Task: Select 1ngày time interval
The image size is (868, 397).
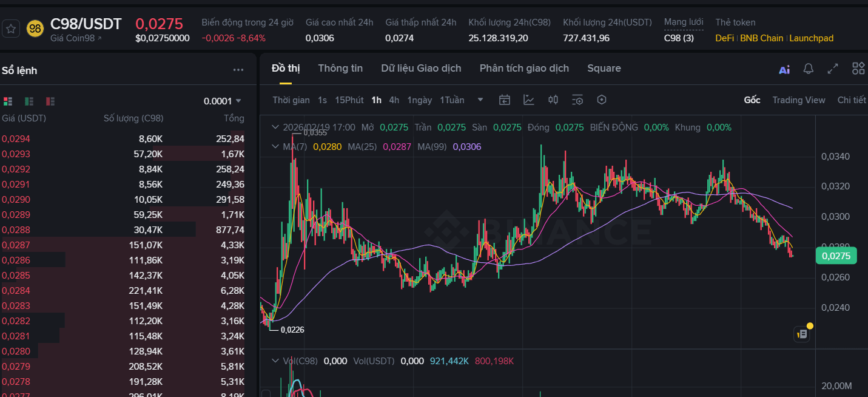Action: pos(420,100)
